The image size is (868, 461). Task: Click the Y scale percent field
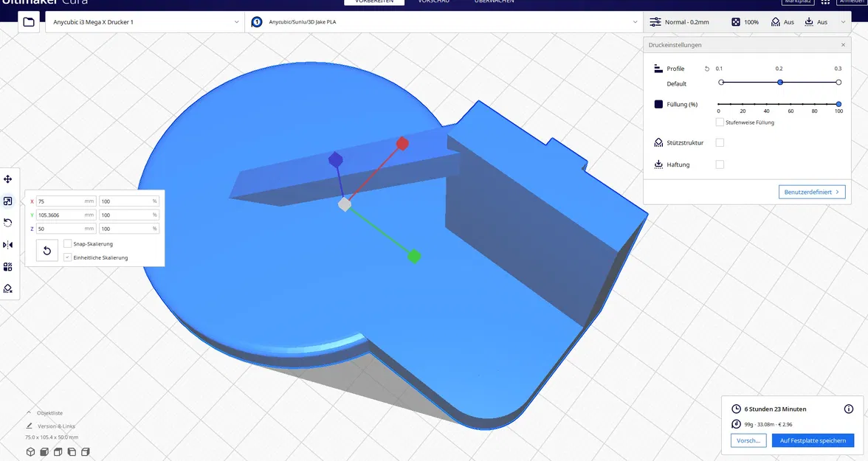pyautogui.click(x=129, y=215)
